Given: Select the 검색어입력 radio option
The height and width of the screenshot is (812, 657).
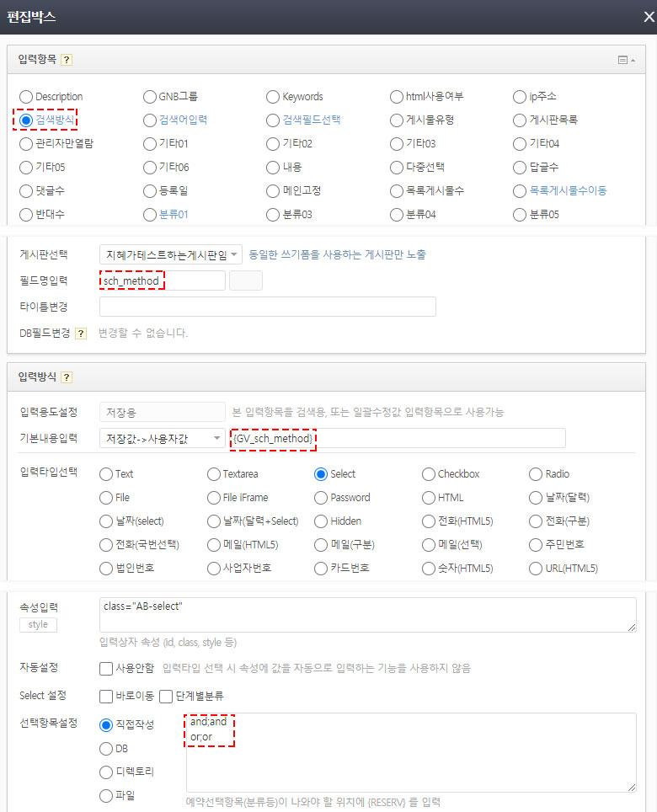Looking at the screenshot, I should [151, 120].
